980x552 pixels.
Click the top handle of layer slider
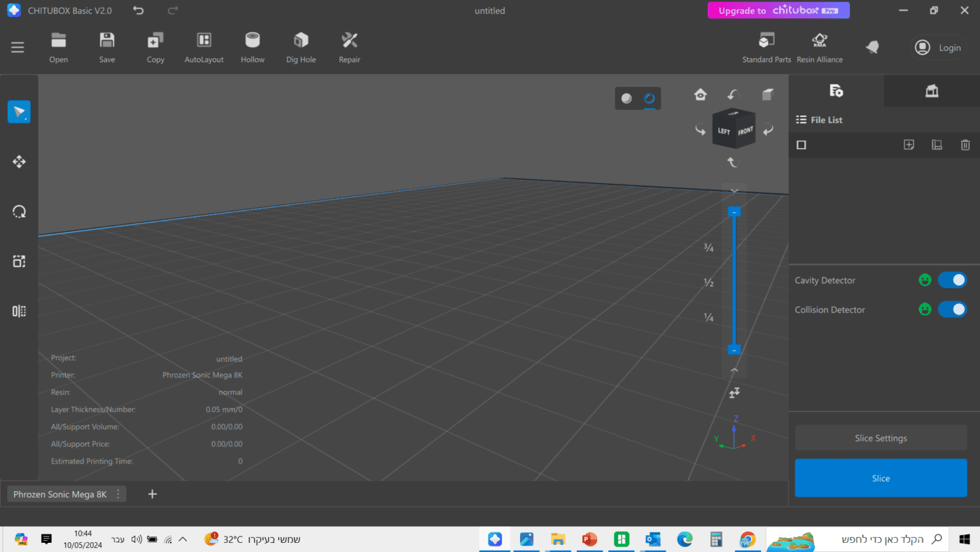click(734, 212)
